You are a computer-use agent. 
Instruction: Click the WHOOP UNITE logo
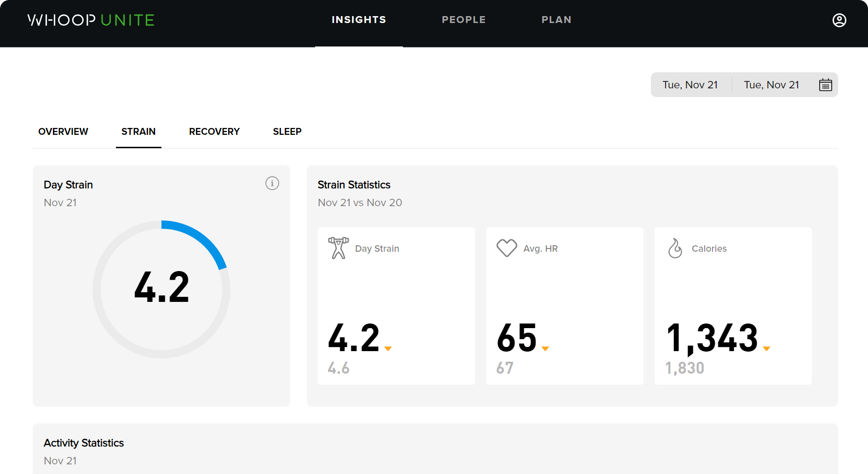tap(91, 20)
